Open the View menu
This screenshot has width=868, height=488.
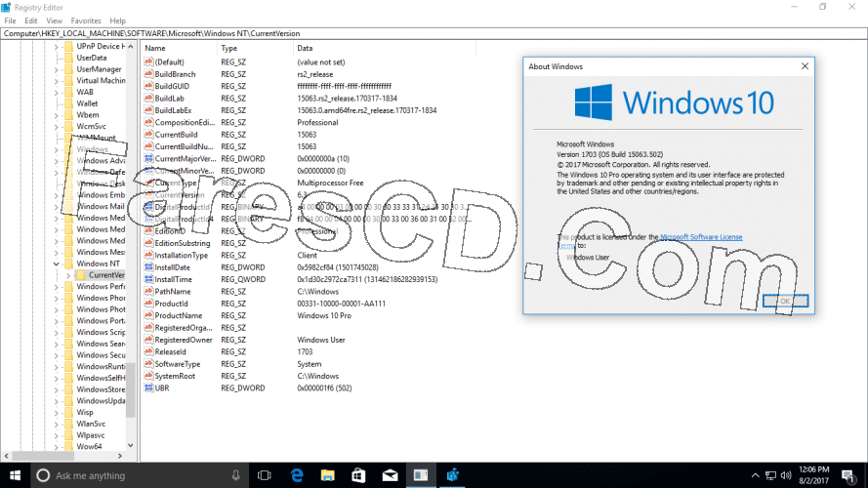54,20
